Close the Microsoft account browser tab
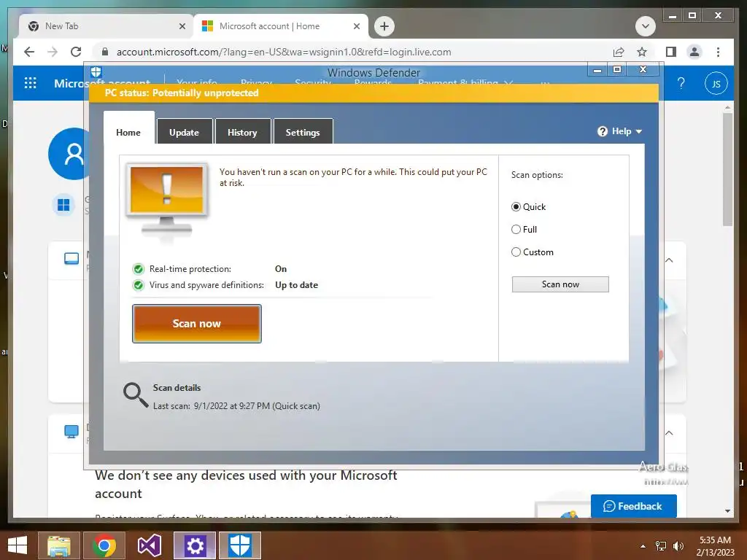Screen dimensions: 747x560 (x=356, y=26)
